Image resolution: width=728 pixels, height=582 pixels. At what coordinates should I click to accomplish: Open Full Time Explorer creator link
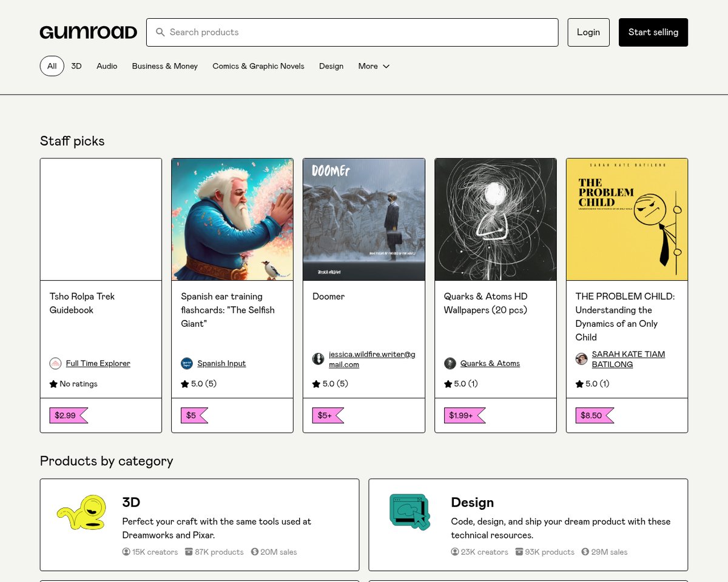pyautogui.click(x=98, y=364)
